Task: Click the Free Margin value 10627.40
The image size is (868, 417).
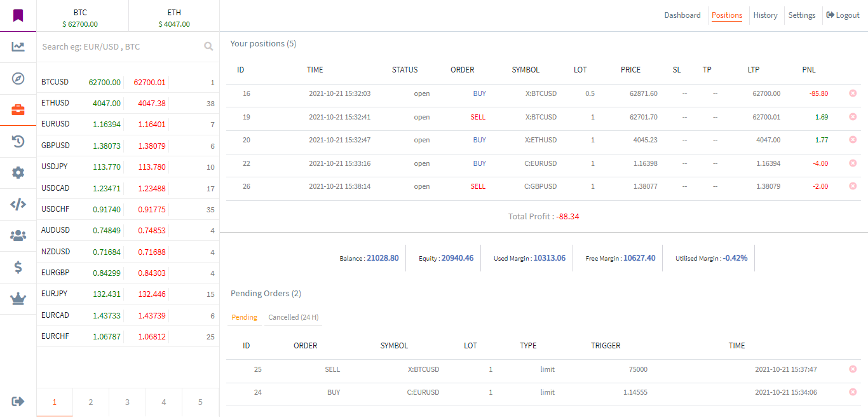Action: pyautogui.click(x=639, y=258)
